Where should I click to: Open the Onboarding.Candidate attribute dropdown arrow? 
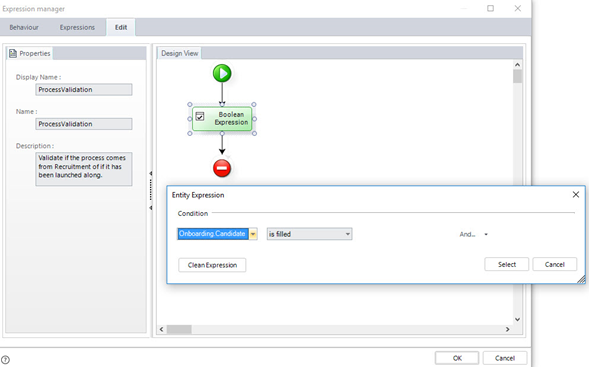click(253, 234)
